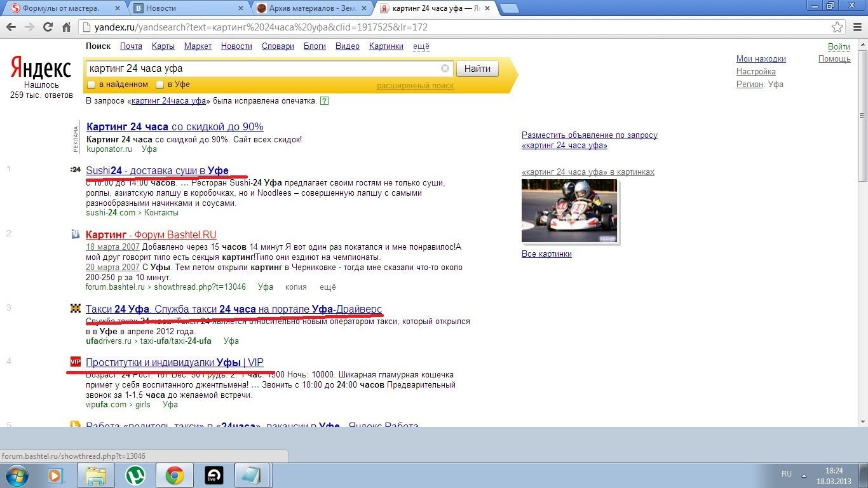Tick the 'в найденном' checkbox
The height and width of the screenshot is (488, 868).
pyautogui.click(x=92, y=85)
